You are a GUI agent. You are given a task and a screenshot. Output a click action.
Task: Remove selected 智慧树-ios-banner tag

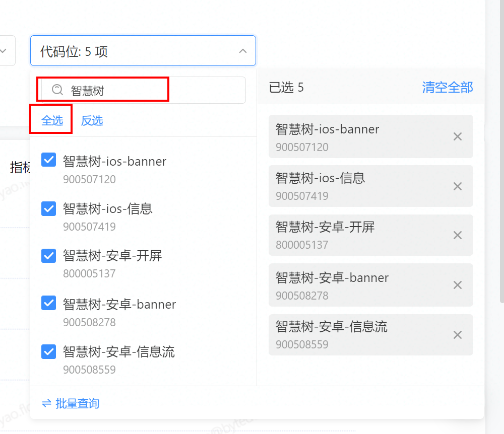coord(458,136)
